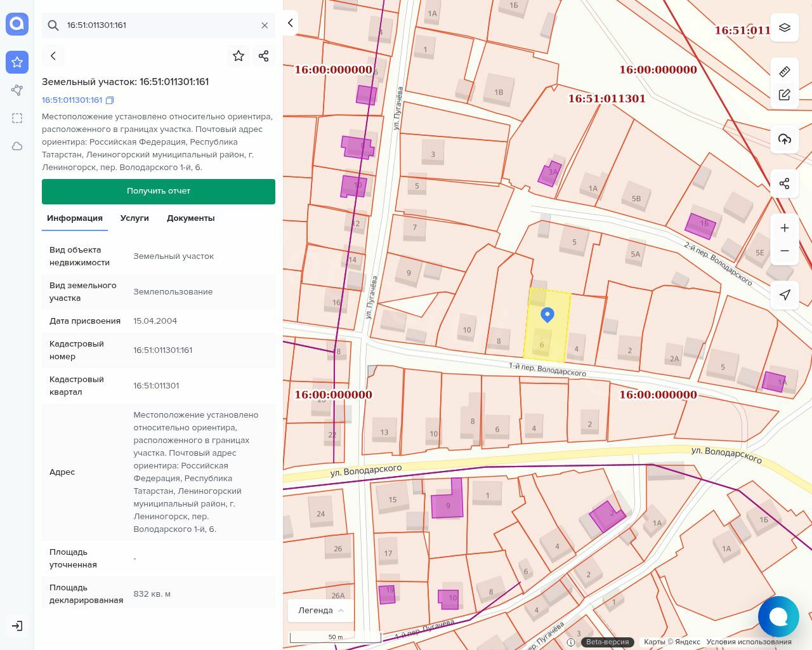Zoom in the map with plus button

785,228
